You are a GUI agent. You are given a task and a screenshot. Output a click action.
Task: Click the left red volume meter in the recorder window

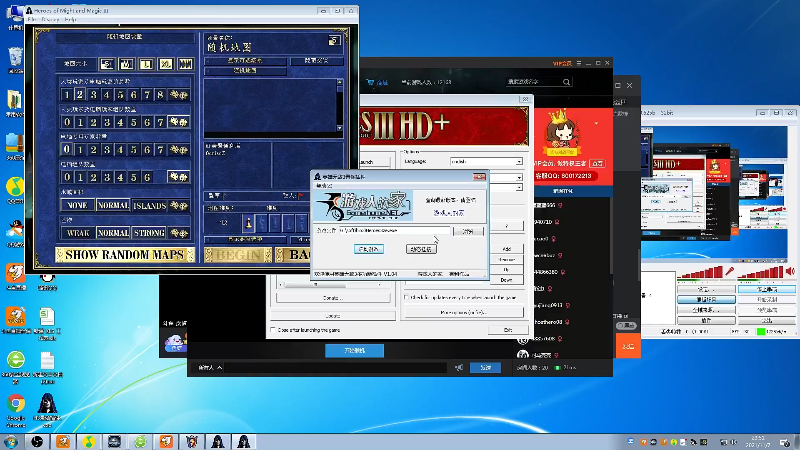click(x=699, y=272)
